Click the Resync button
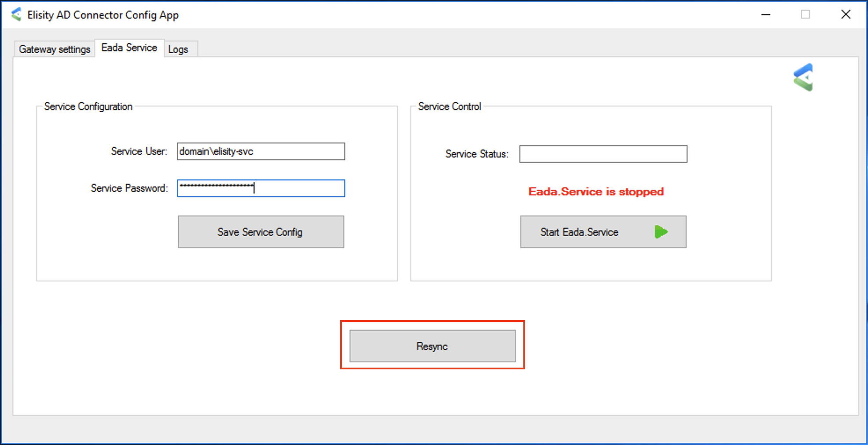868x445 pixels. (433, 346)
